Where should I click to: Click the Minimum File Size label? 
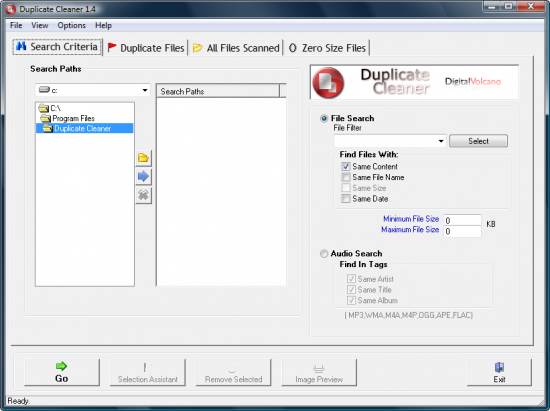(x=411, y=219)
